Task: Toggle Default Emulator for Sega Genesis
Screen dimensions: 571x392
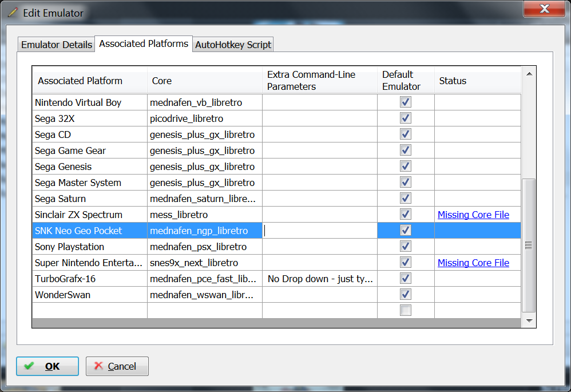Action: [406, 166]
